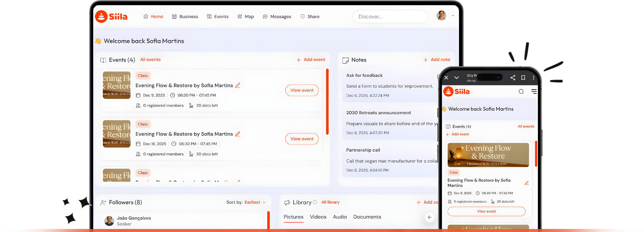Open the Map nav item

coord(246,17)
